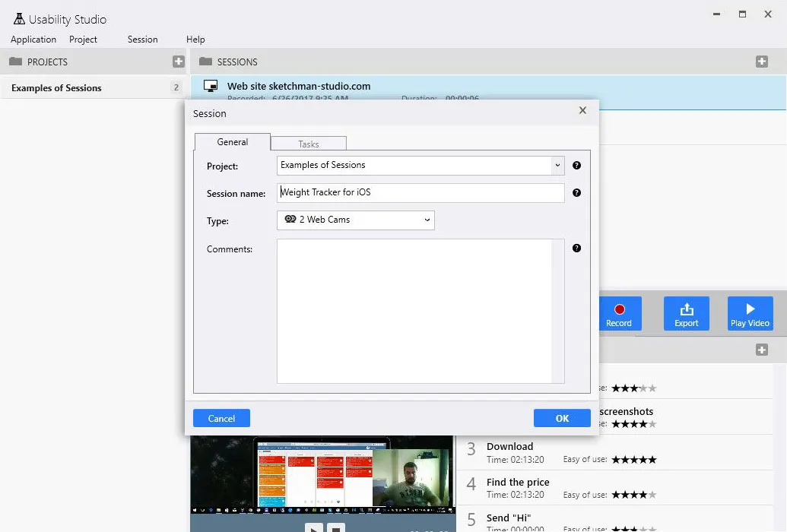
Task: Open help for Session name field
Action: (576, 193)
